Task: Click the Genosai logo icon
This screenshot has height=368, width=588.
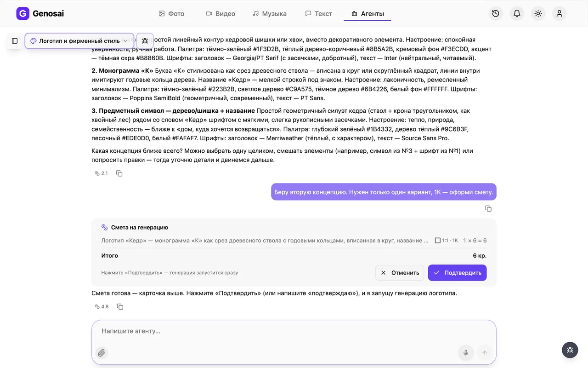Action: pyautogui.click(x=23, y=14)
